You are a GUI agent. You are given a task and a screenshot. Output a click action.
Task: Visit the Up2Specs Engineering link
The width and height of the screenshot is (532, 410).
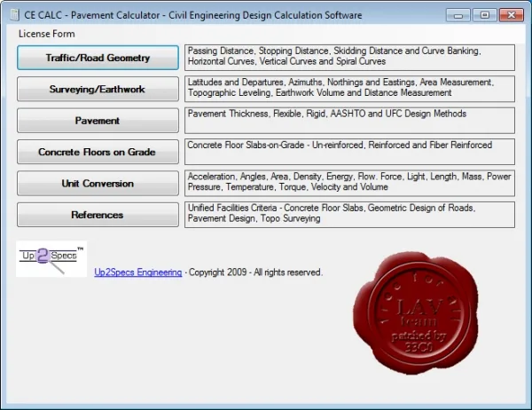138,272
